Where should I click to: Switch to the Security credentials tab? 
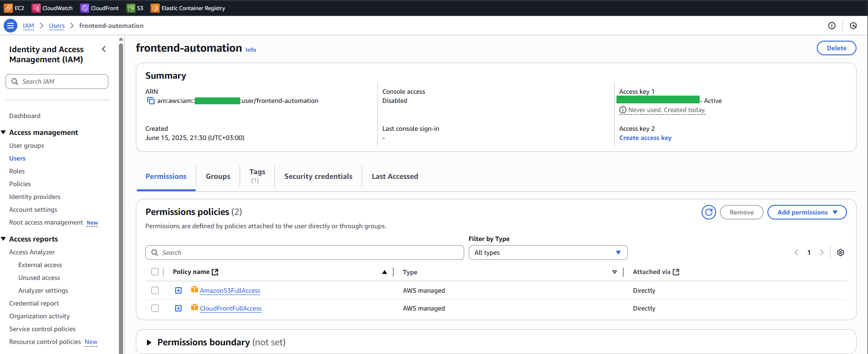[318, 176]
